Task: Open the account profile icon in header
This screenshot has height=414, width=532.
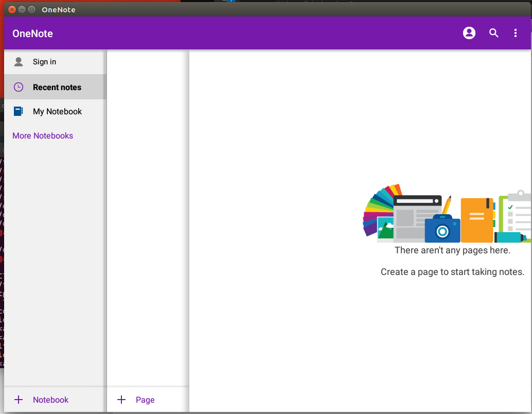Action: [469, 33]
